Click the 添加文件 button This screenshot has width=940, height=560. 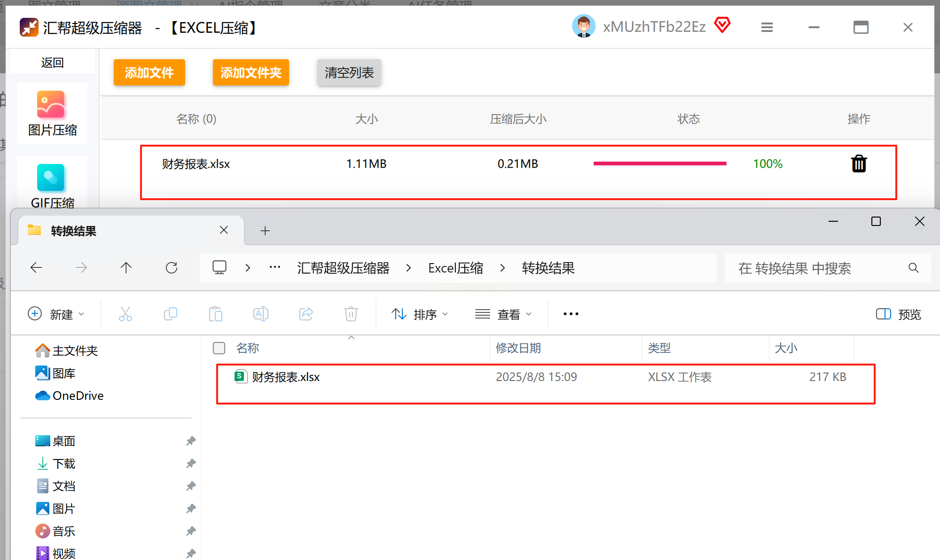click(x=149, y=73)
